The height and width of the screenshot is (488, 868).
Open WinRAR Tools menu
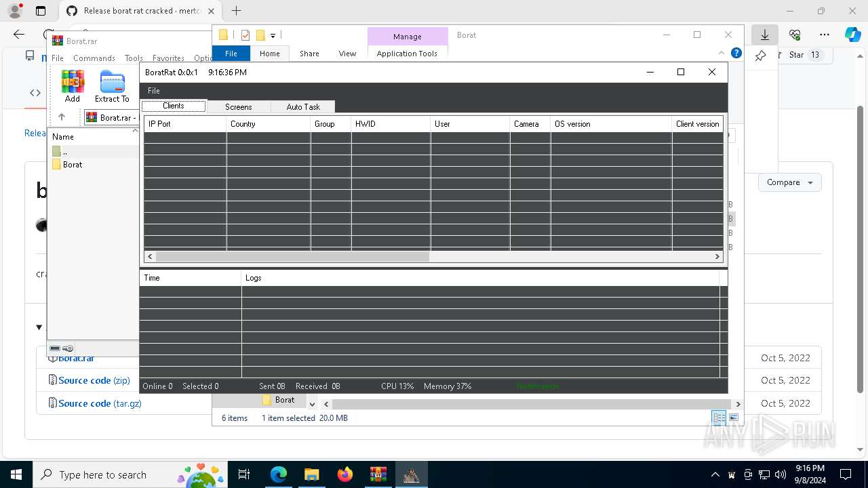tap(134, 58)
